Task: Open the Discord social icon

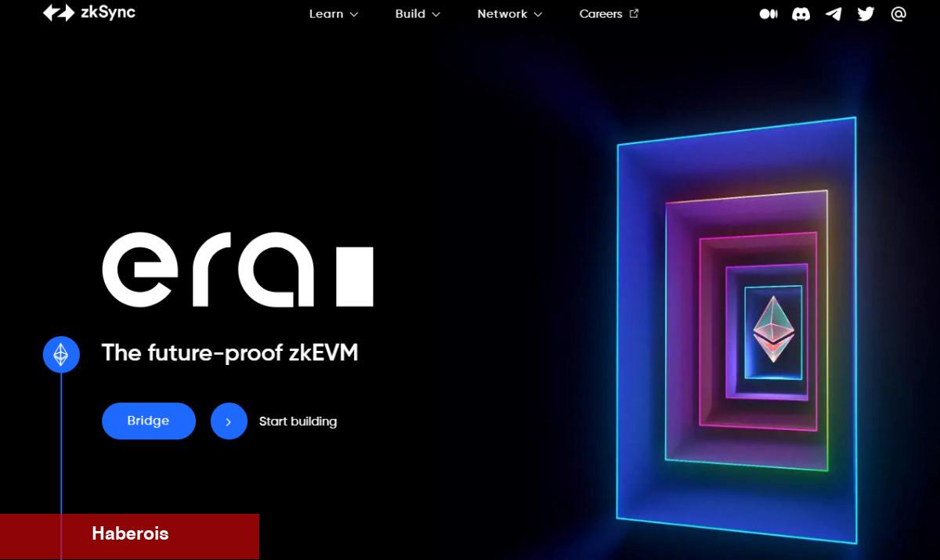Action: [801, 14]
